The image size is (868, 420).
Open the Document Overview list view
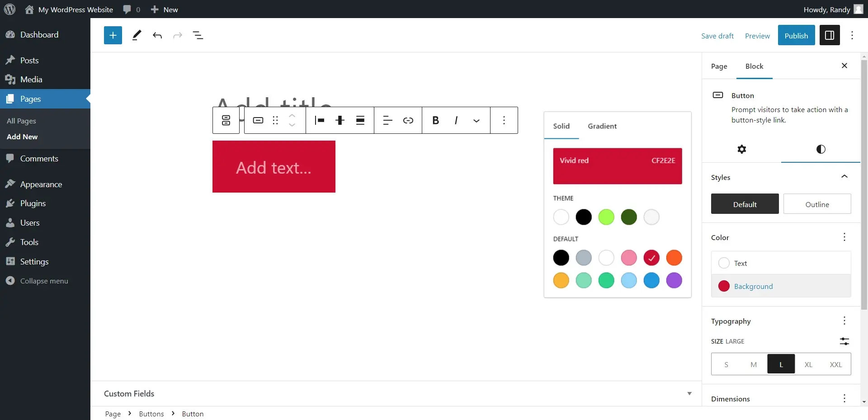pyautogui.click(x=198, y=35)
